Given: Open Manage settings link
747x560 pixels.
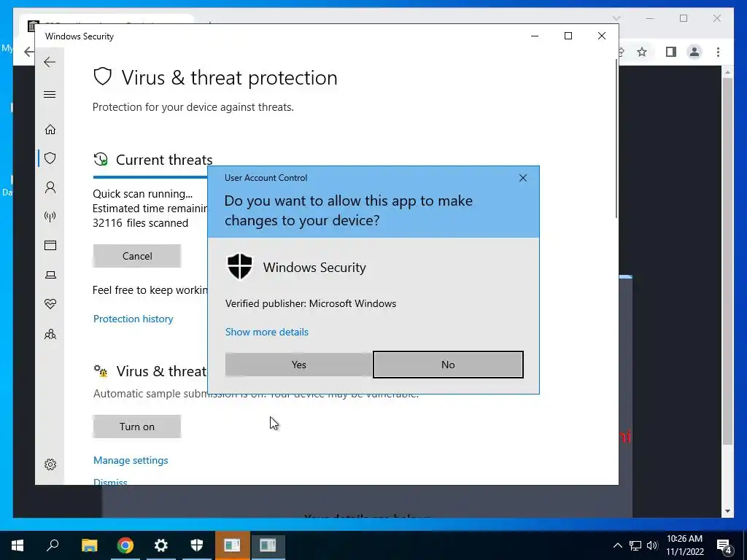Looking at the screenshot, I should pyautogui.click(x=131, y=460).
